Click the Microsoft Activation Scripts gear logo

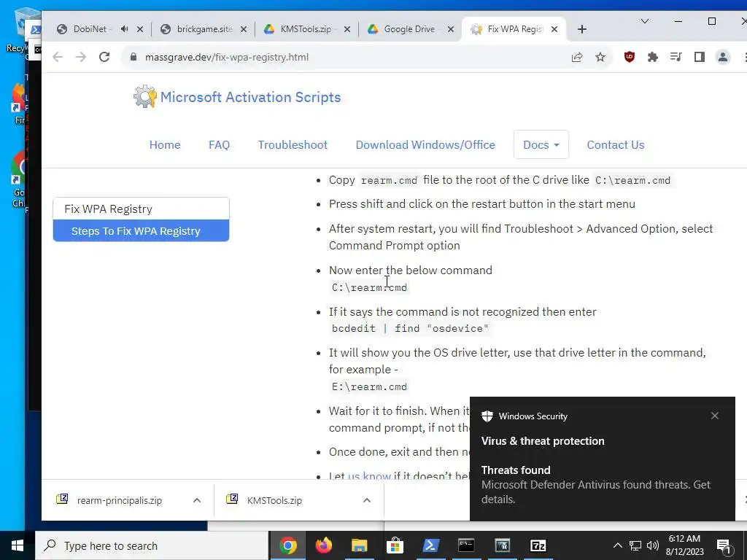145,97
